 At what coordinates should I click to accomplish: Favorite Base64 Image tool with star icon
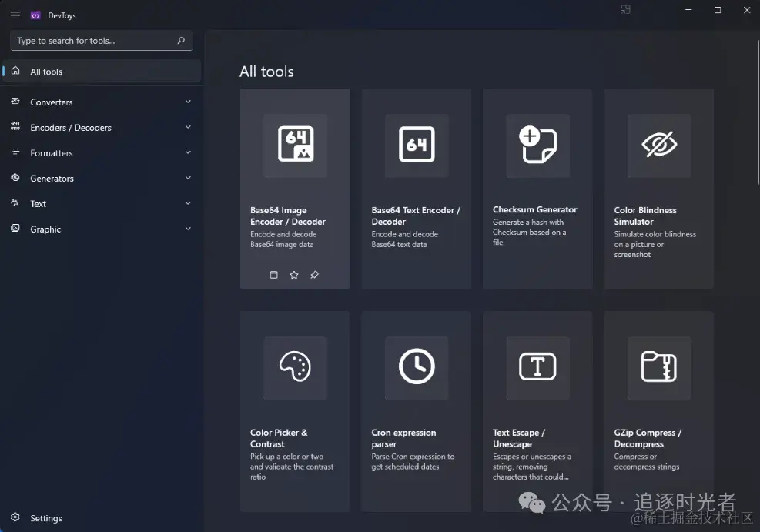click(293, 275)
